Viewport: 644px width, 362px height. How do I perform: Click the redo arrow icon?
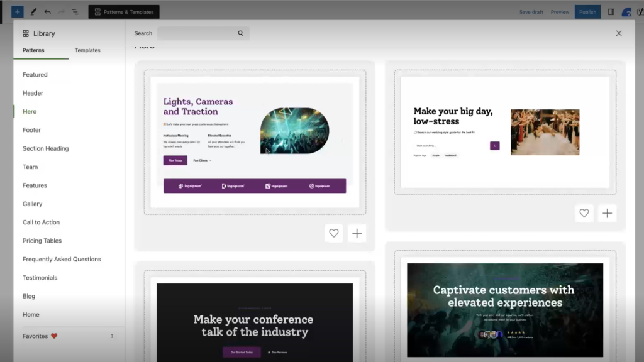[61, 12]
